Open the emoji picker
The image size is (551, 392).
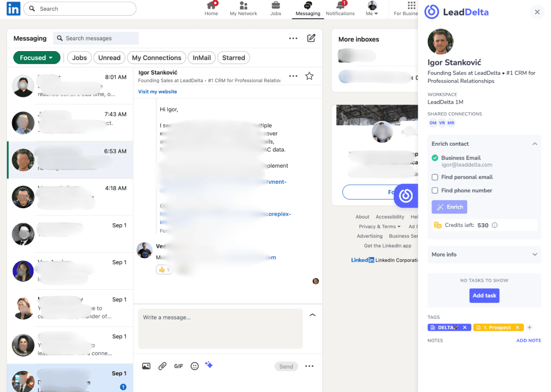[194, 366]
